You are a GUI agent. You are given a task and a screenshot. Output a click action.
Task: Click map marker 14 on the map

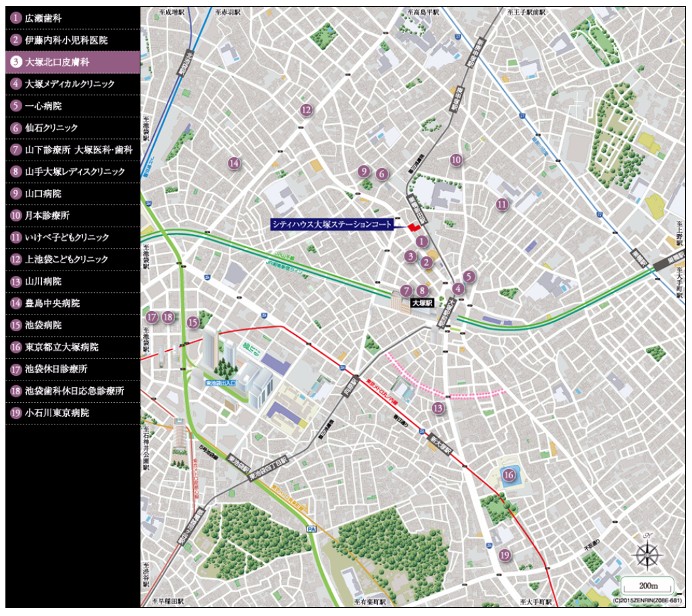click(x=234, y=163)
